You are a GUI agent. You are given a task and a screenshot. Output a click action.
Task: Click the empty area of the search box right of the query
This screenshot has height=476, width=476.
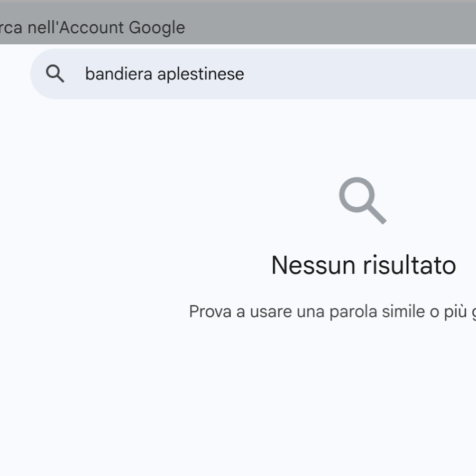point(358,74)
